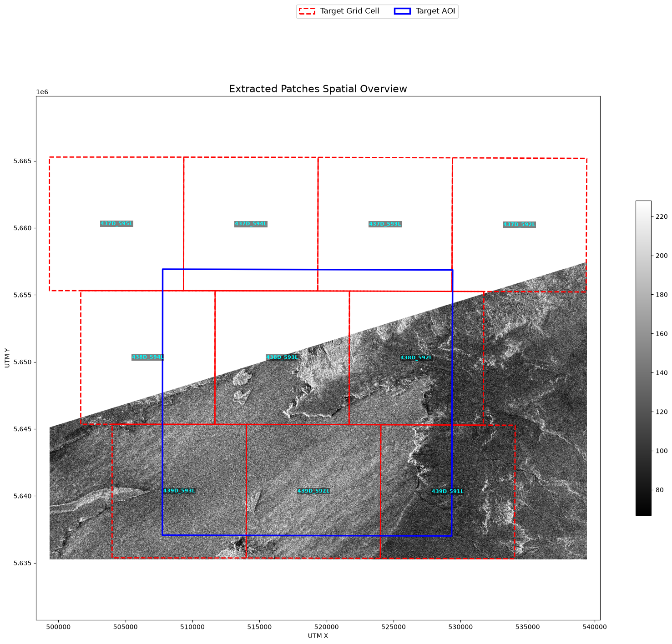The height and width of the screenshot is (644, 672).
Task: Click the 5.665 y-axis tick label
Action: pos(24,161)
